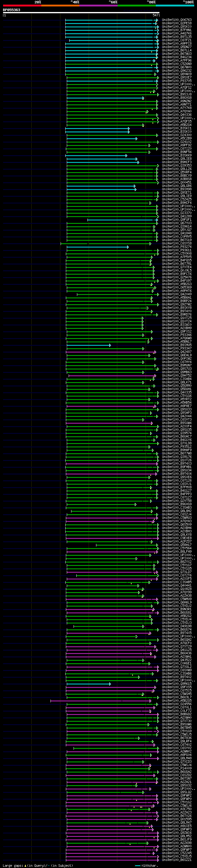This screenshot has width=197, height=868.
Task: Open the UniRef100_Q8LGR6 entry
Action: (x=177, y=186)
